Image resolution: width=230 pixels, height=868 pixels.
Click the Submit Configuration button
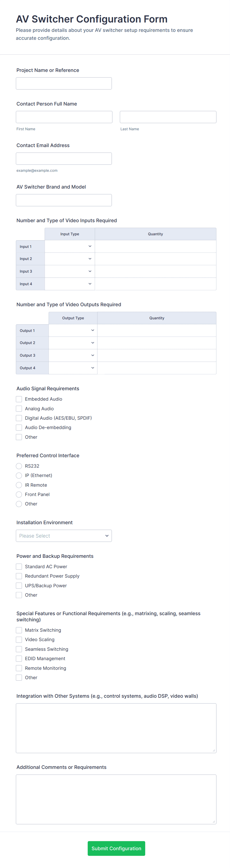point(116,848)
